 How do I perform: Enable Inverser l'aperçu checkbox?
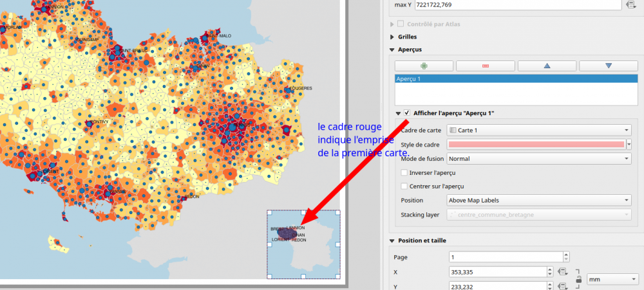point(404,172)
